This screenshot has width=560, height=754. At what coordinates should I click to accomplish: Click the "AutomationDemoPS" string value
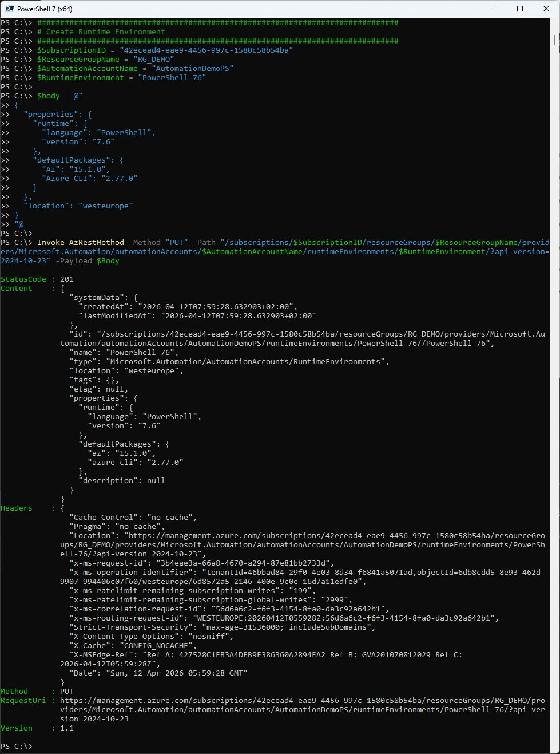point(192,69)
